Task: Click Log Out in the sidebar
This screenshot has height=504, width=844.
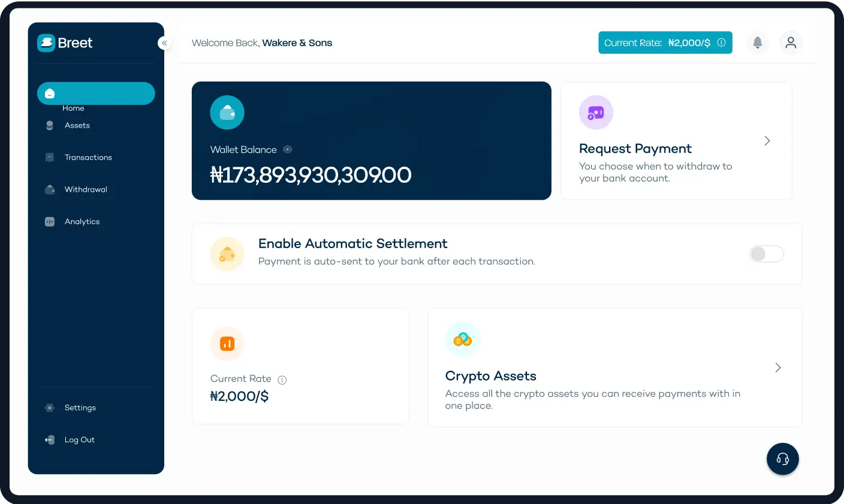Action: coord(79,440)
